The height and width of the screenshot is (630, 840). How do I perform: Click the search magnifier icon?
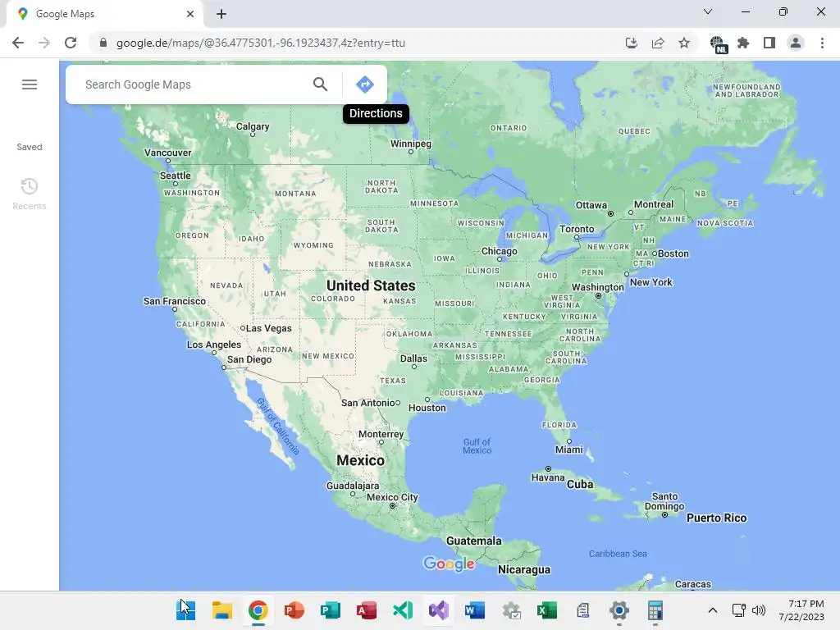point(321,84)
